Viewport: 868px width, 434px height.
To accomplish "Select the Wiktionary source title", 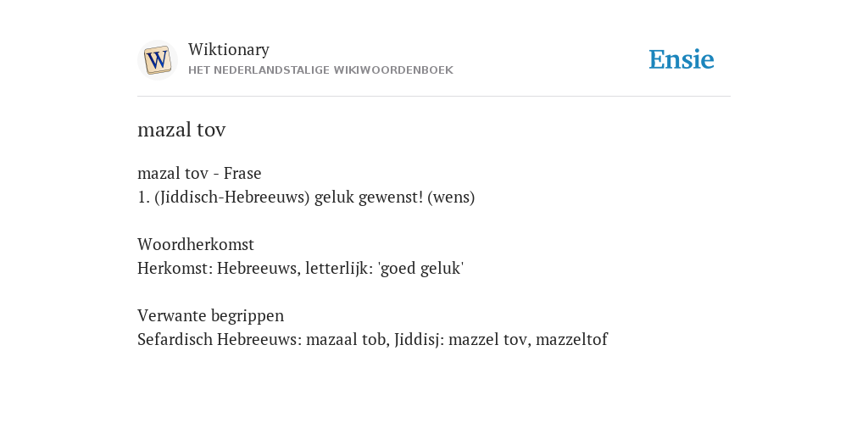I will coord(229,49).
